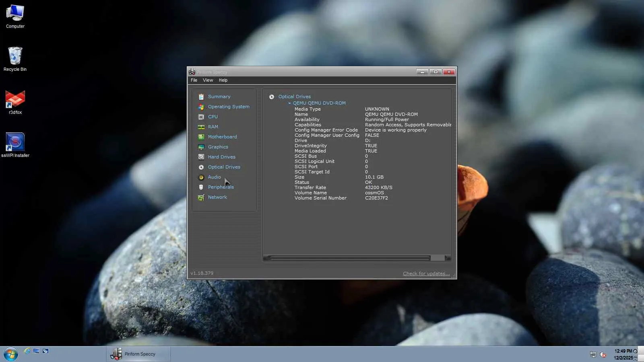Select the QEMU QEMU DVD-ROM tree label

[319, 103]
